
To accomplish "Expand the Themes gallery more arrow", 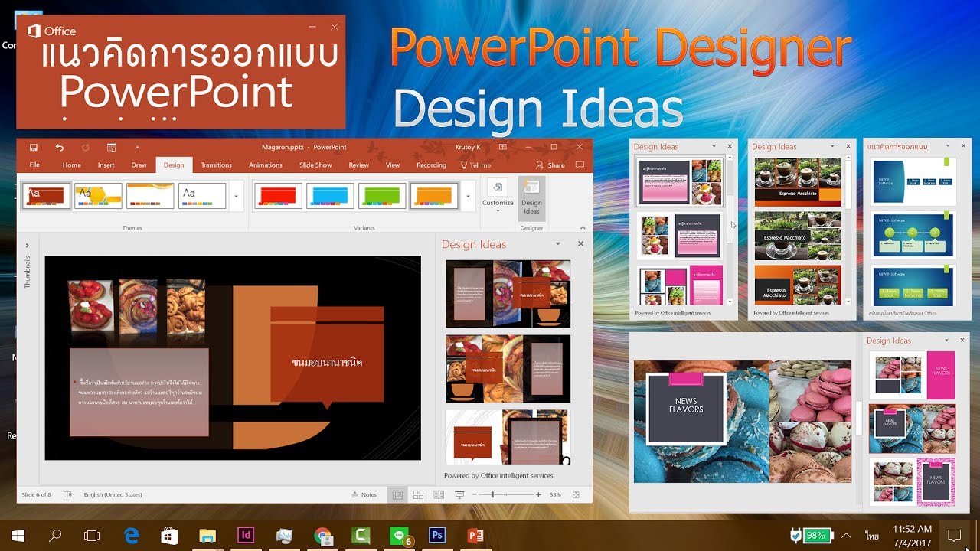I will tap(236, 196).
